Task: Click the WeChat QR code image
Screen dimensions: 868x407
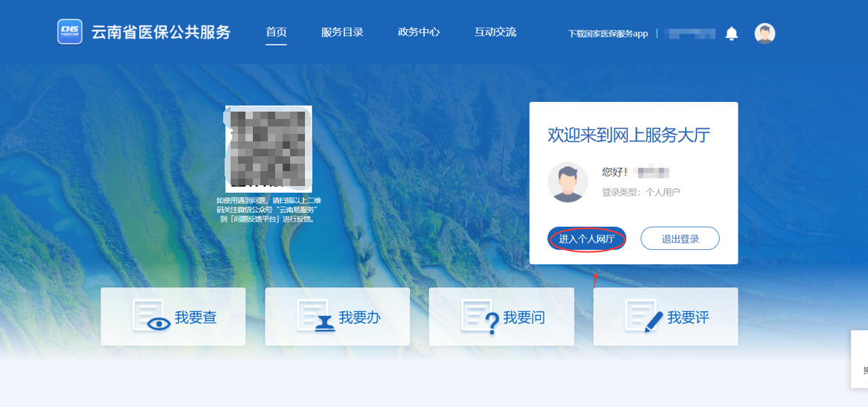Action: pyautogui.click(x=269, y=149)
